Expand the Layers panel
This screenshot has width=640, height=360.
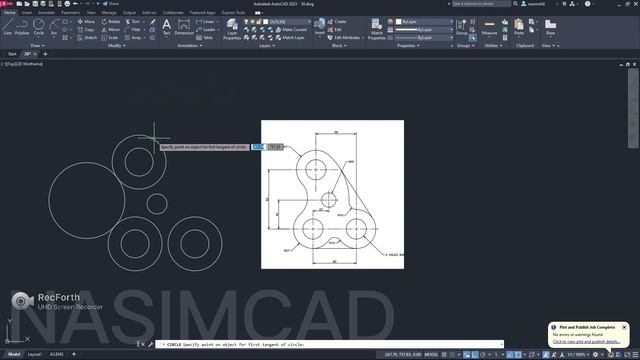point(267,46)
